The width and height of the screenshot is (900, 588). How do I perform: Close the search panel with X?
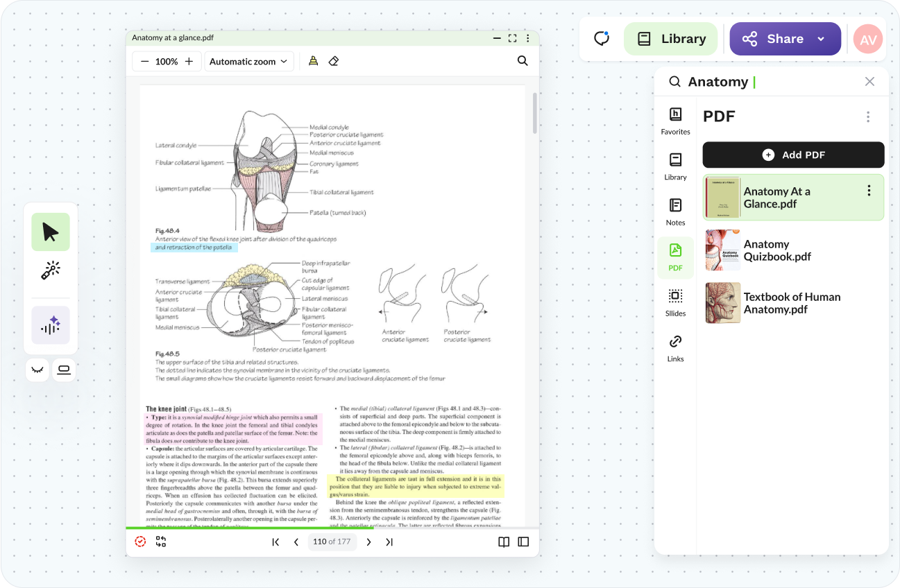[x=869, y=82]
